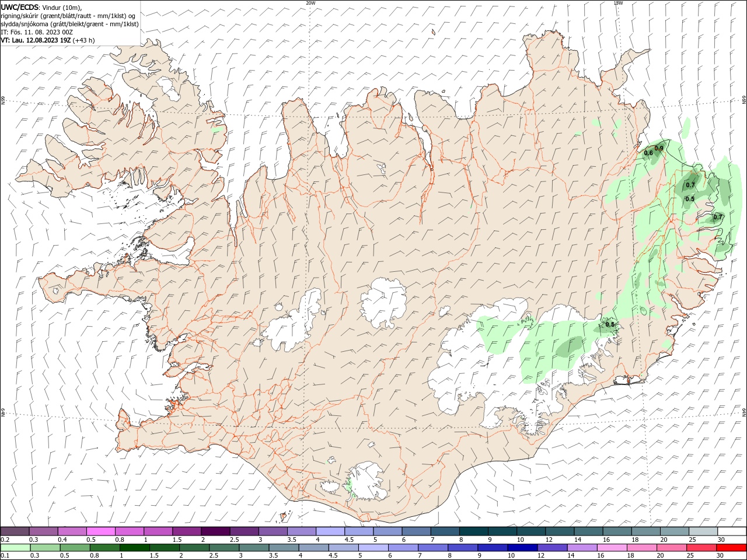
Task: Click the 0.5 value beside Vatnajökull glacier
Action: [x=610, y=324]
